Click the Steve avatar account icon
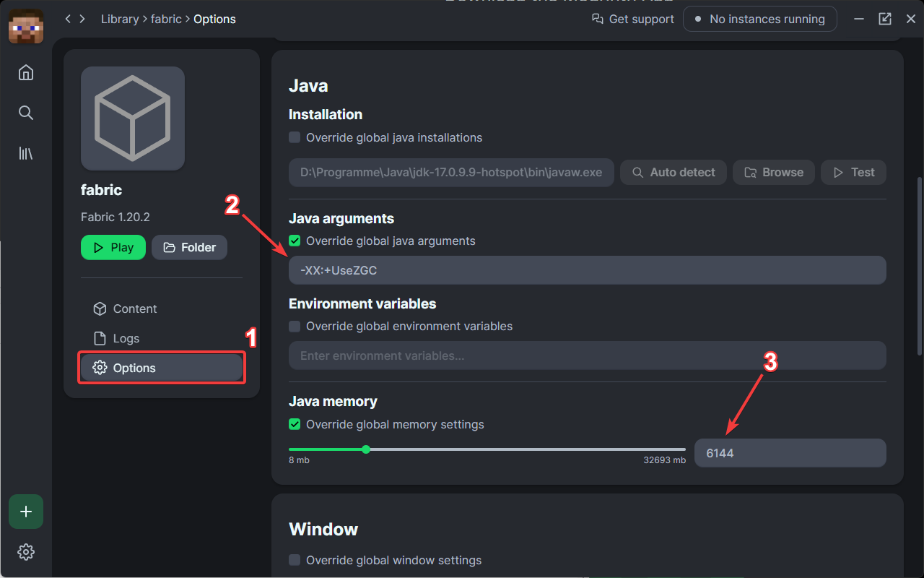924x578 pixels. pos(26,26)
